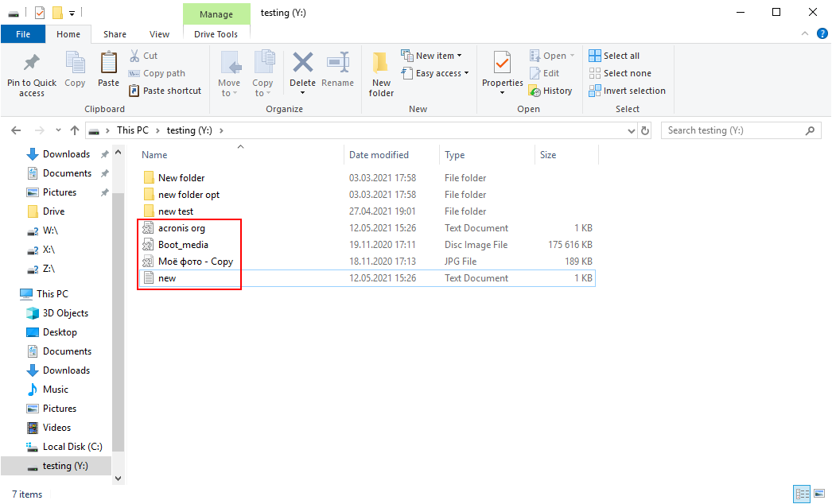Click Select all in ribbon
The width and height of the screenshot is (832, 504).
[x=614, y=56]
